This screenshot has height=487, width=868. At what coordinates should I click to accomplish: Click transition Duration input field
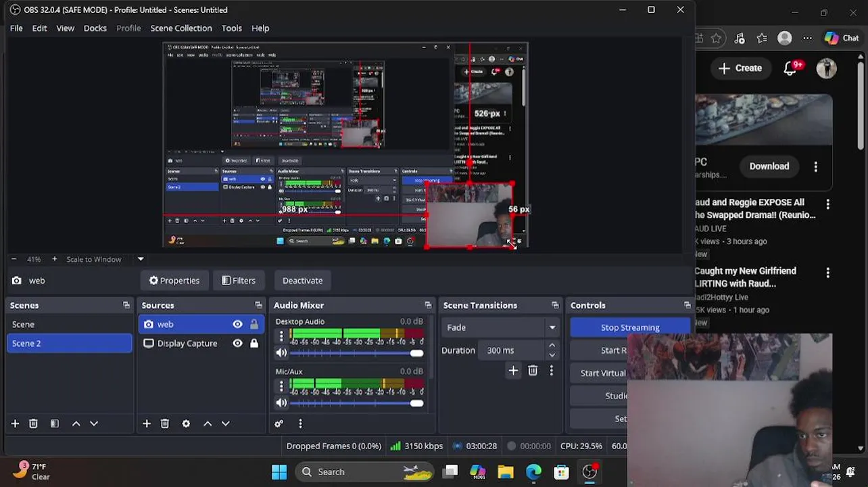512,350
